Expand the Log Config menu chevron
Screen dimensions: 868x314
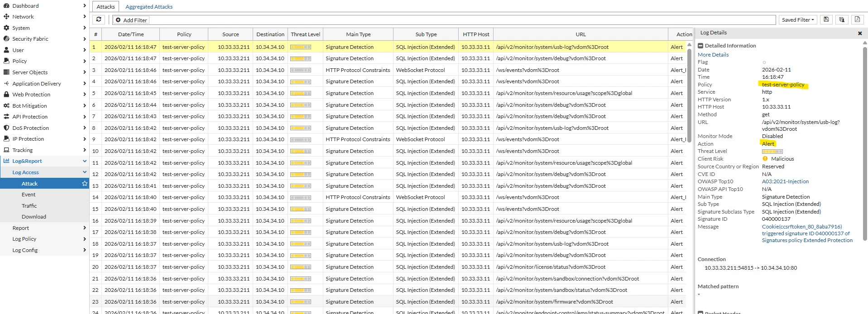[85, 250]
